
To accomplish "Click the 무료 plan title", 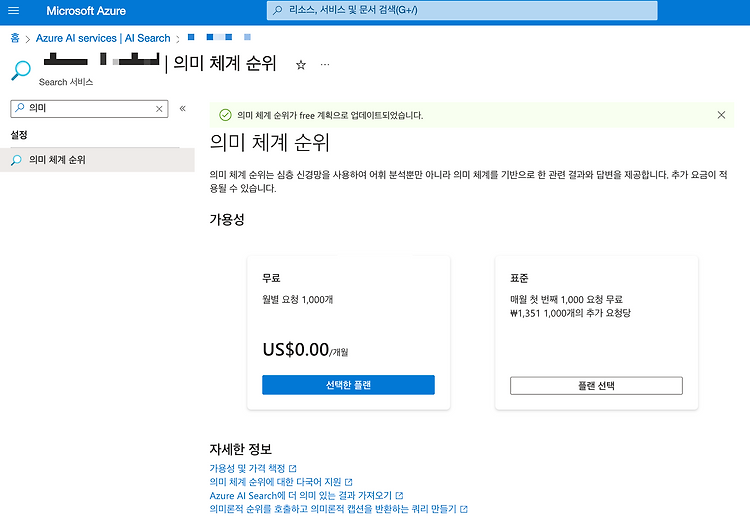I will pyautogui.click(x=271, y=278).
